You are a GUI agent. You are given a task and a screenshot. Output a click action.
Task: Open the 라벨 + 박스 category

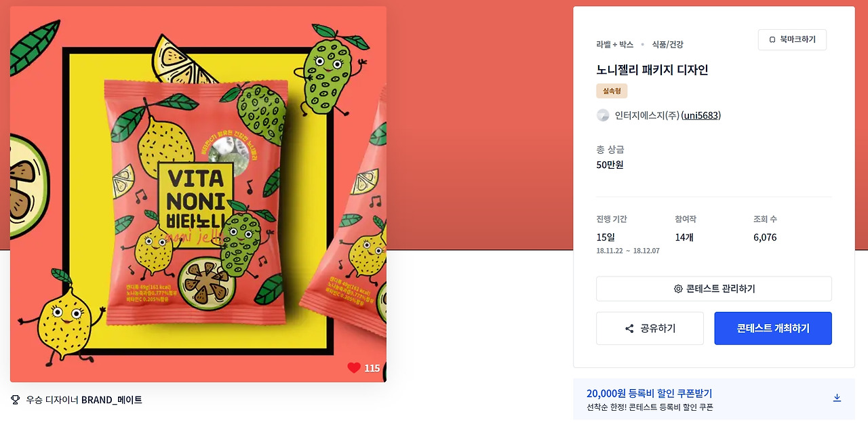(615, 44)
